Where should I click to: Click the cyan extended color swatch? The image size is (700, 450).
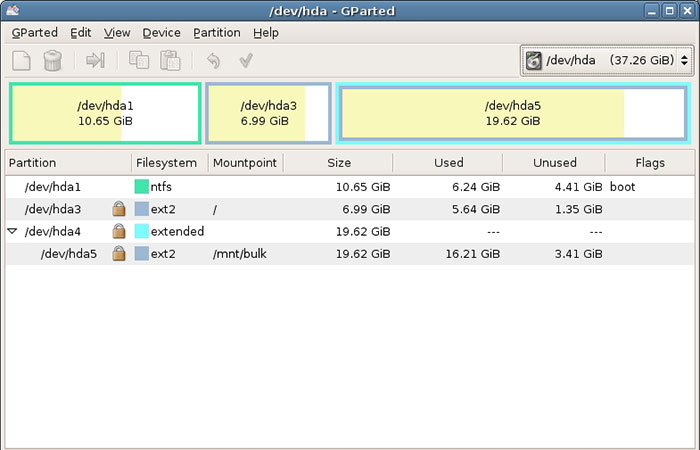point(142,231)
